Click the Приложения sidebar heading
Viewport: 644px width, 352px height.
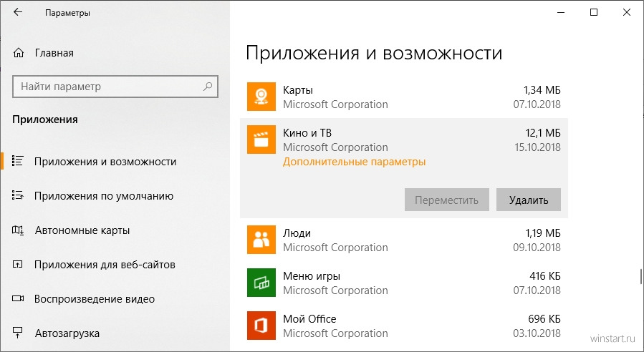pyautogui.click(x=44, y=119)
